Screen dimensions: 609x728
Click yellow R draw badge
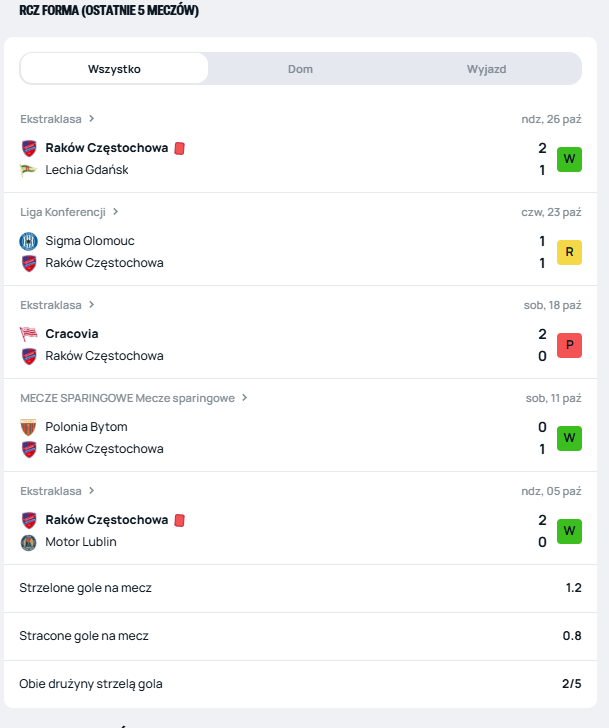[569, 252]
